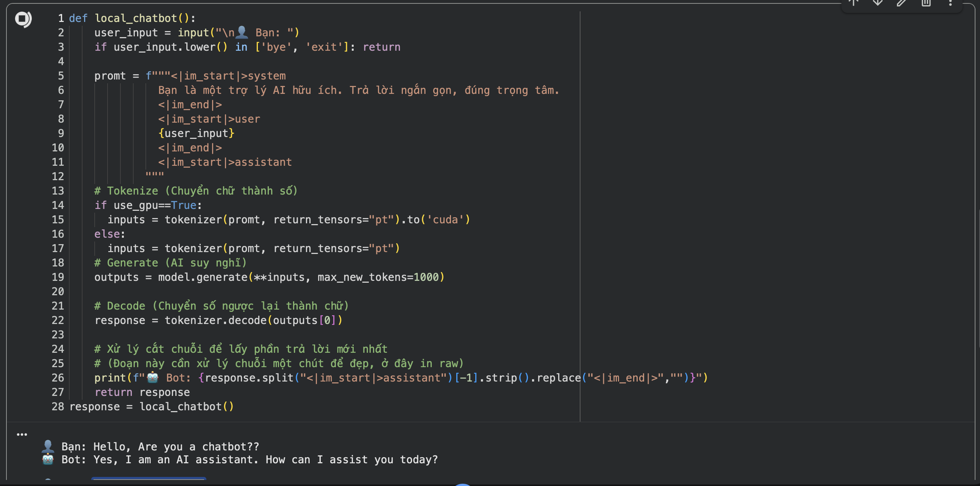Open more cell actions menu
The image size is (980, 486).
[x=950, y=3]
